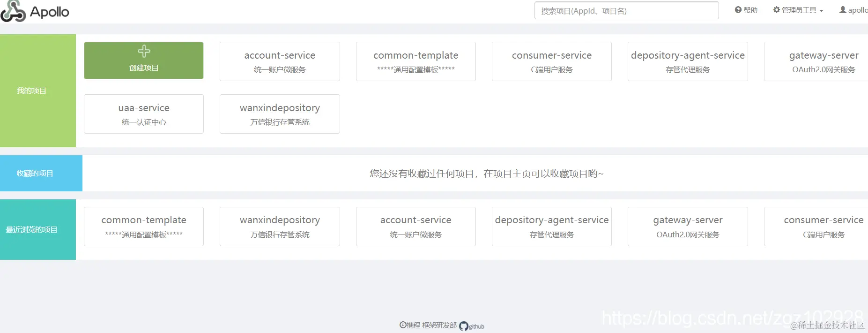Click the 创建项目 button

pyautogui.click(x=144, y=61)
